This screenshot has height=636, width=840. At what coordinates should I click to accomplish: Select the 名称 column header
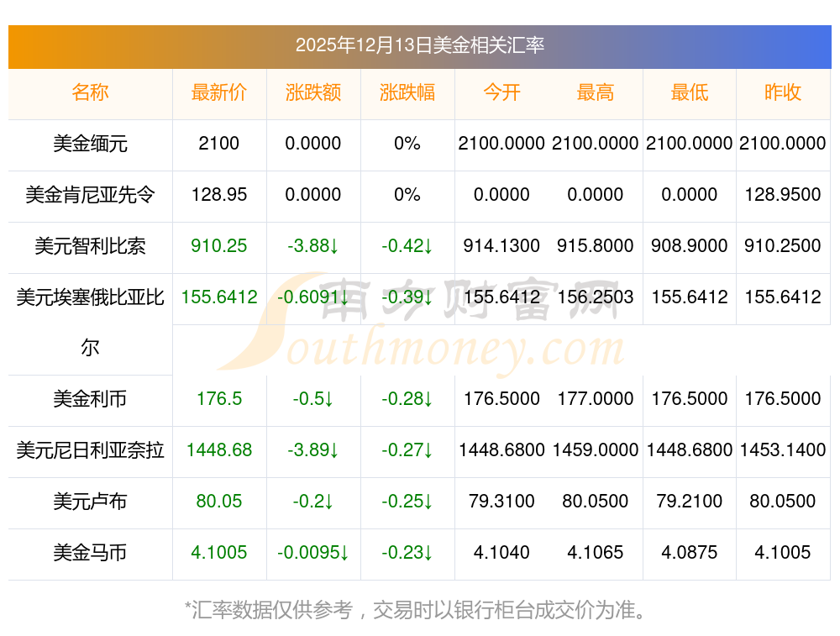90,92
